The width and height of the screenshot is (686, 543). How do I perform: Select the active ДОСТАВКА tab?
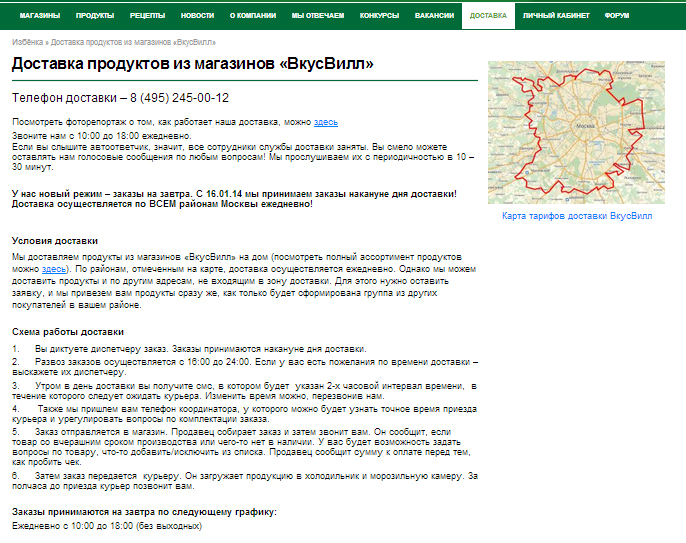tap(488, 16)
